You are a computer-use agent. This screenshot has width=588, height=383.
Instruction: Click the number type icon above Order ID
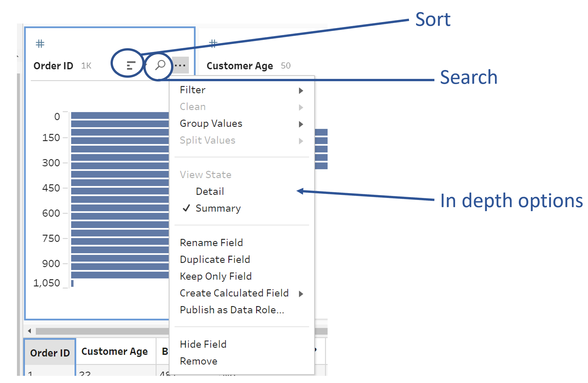40,44
